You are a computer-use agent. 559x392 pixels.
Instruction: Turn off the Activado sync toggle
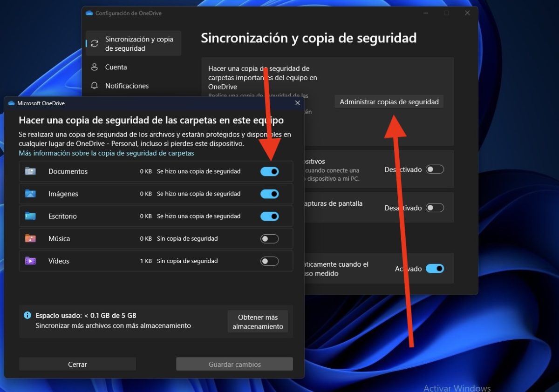click(435, 269)
